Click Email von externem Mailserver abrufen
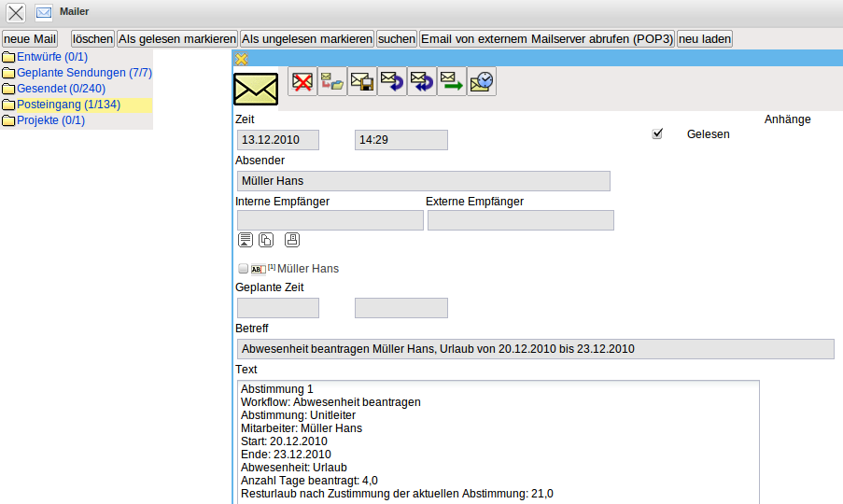This screenshot has height=504, width=843. coord(546,39)
